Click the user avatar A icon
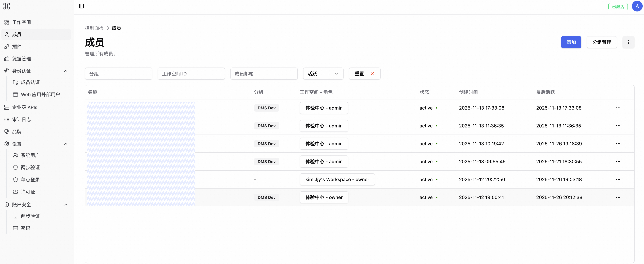Image resolution: width=644 pixels, height=264 pixels. (x=637, y=6)
